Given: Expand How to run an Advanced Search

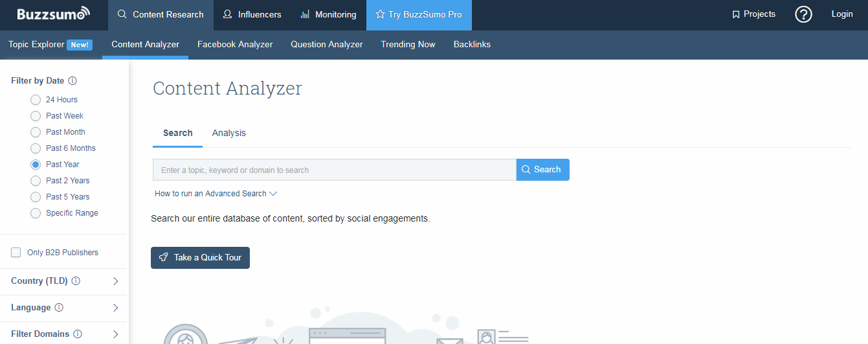Looking at the screenshot, I should coord(216,194).
